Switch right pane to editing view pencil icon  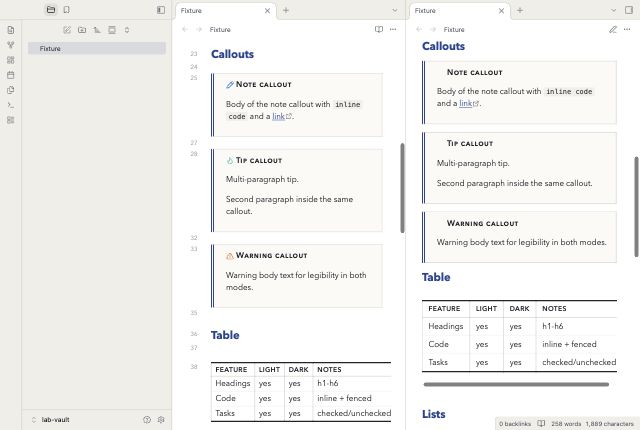tap(613, 29)
